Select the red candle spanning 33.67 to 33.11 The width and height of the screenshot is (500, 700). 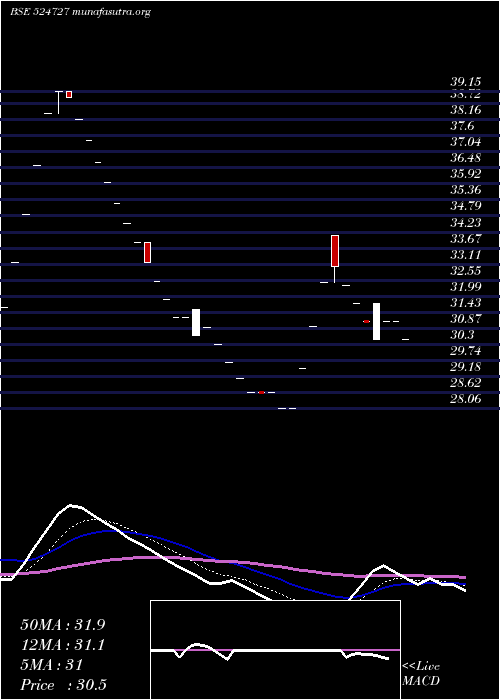pos(147,252)
